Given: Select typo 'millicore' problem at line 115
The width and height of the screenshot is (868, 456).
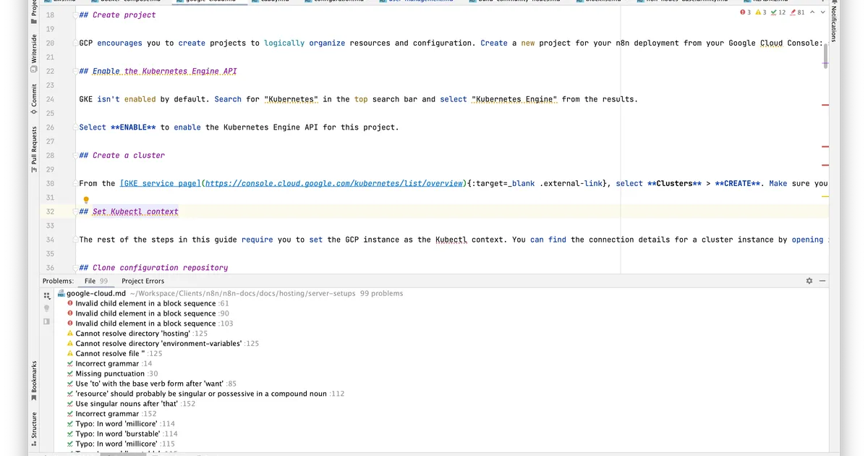Looking at the screenshot, I should pos(122,444).
